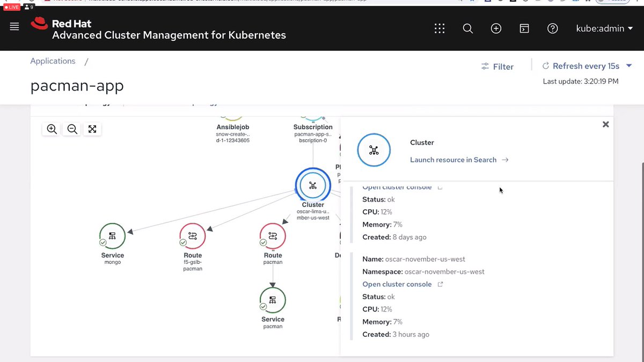Select the Route f5-gslb-pacman node

pos(193,236)
